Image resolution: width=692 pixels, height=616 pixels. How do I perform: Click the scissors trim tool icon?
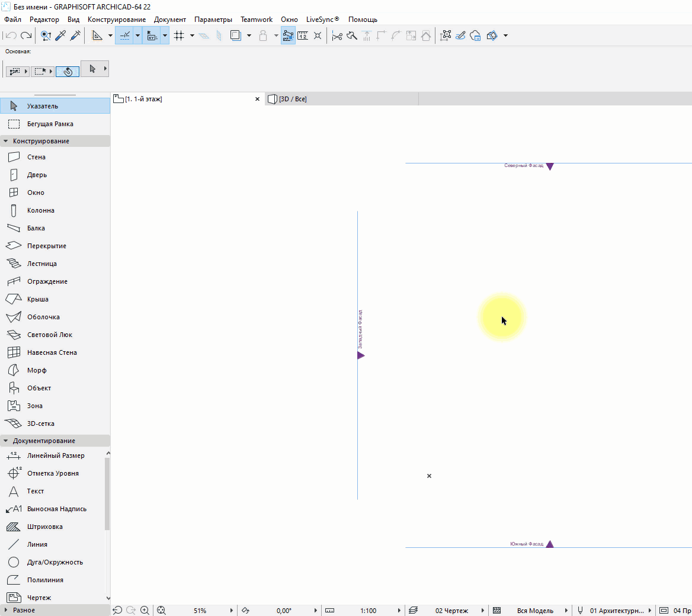(337, 36)
